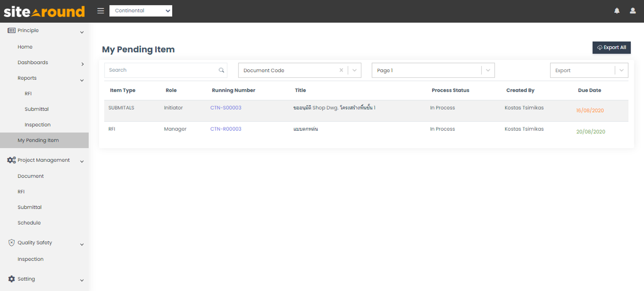Click the title cell in the RFI row
This screenshot has width=644, height=291.
[306, 129]
